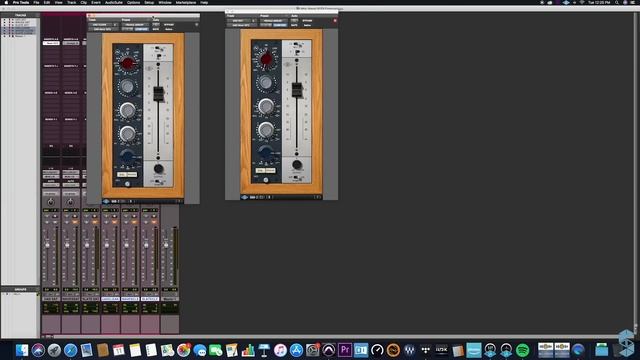This screenshot has height=360, width=640.
Task: Click fourth grey EQ knob on left plugin
Action: click(x=127, y=133)
